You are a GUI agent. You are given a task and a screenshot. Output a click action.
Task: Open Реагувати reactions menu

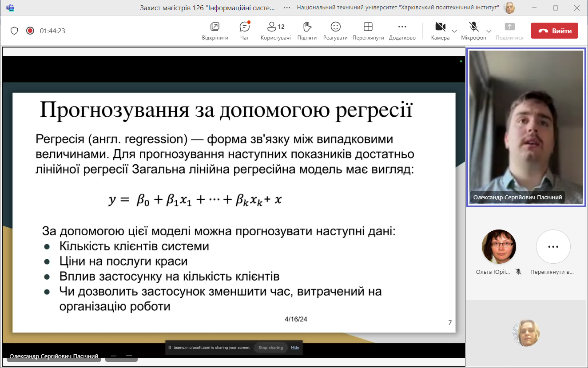tap(335, 30)
